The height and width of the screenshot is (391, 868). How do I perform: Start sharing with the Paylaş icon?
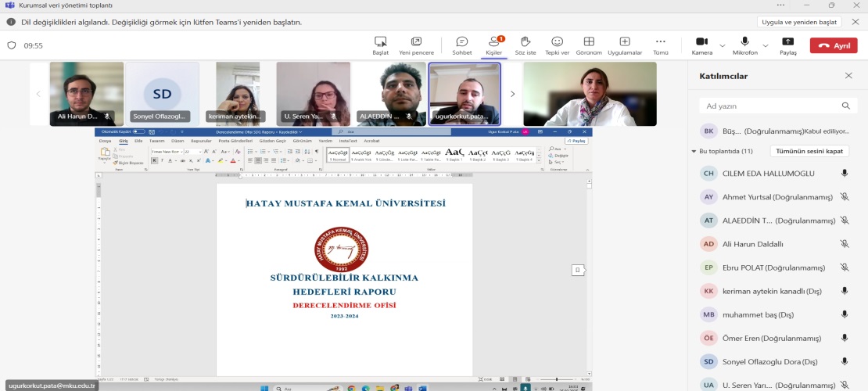pyautogui.click(x=787, y=45)
